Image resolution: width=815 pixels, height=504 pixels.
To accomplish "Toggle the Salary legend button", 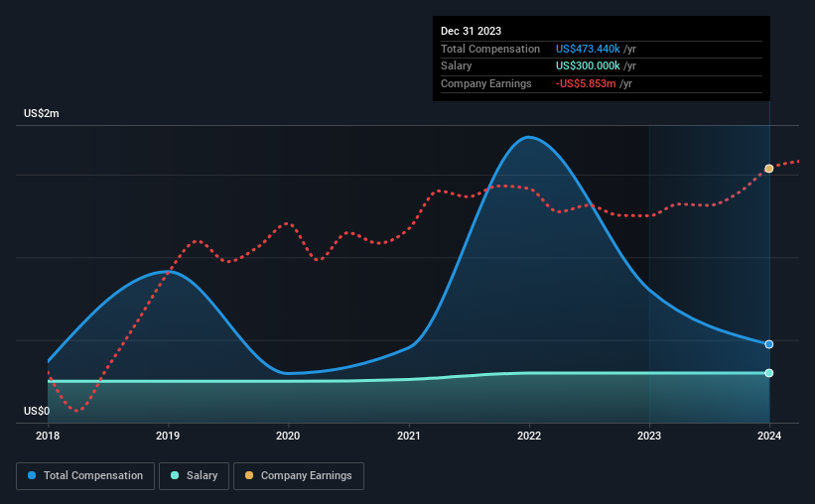I will [194, 476].
